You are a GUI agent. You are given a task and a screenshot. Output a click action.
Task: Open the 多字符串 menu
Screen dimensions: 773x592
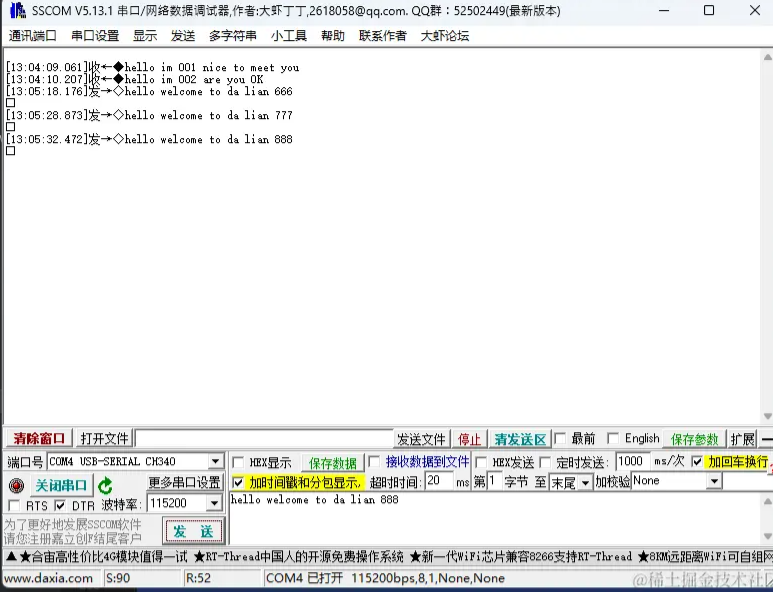tap(233, 36)
